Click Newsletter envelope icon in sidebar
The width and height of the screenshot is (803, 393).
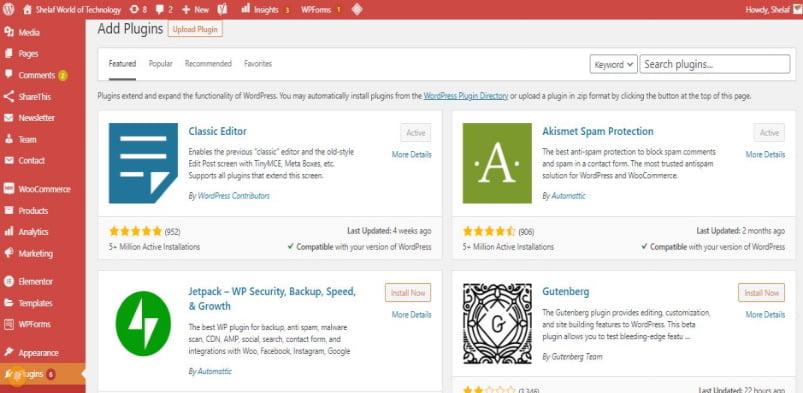[x=9, y=117]
